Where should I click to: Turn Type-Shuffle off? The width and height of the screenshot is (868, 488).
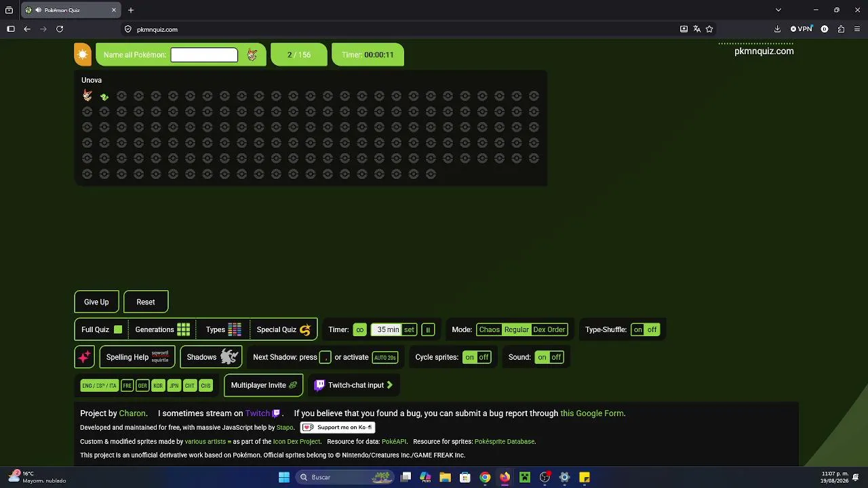coord(652,330)
